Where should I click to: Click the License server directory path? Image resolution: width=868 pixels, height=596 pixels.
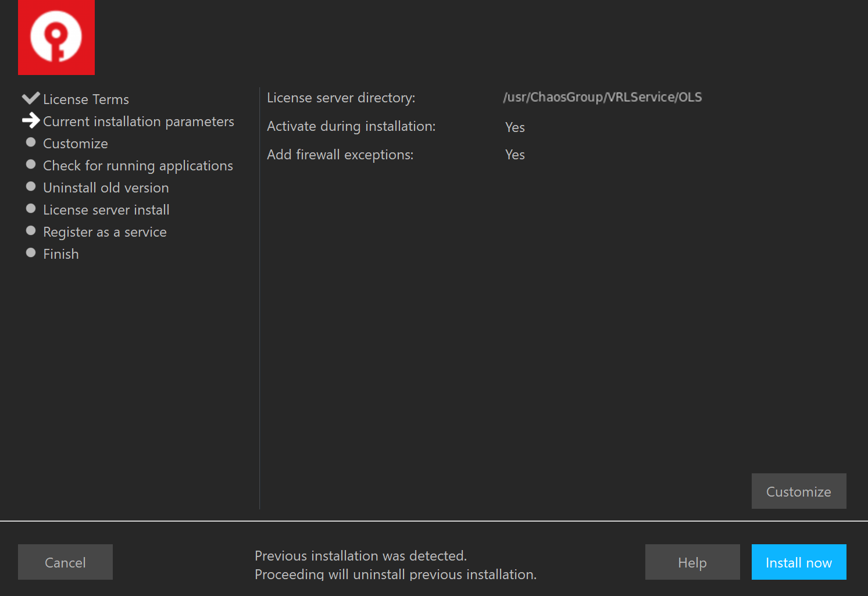click(x=602, y=97)
